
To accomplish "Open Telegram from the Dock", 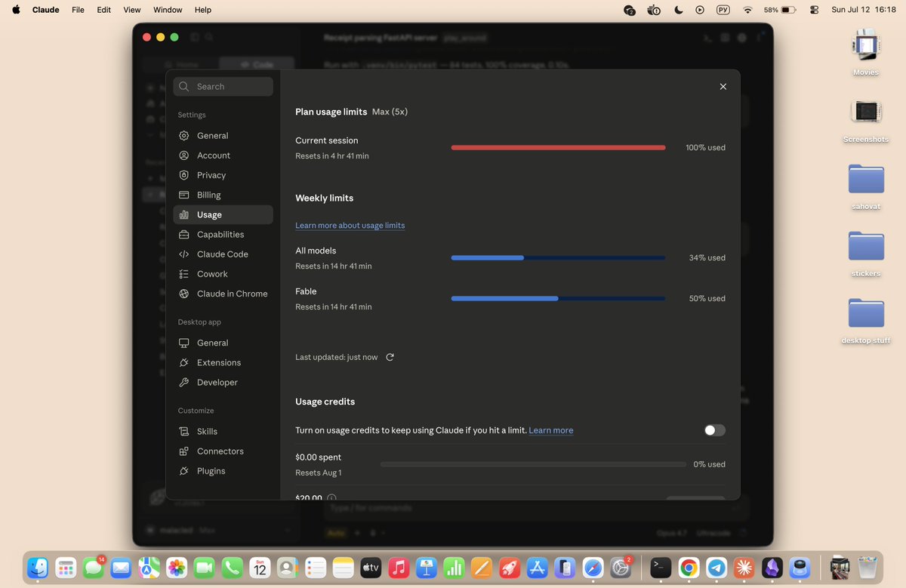I will (x=716, y=568).
